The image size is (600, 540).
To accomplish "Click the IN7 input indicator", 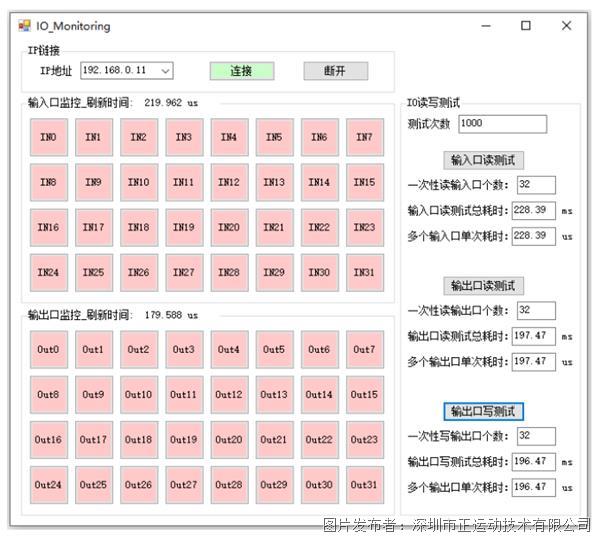I will [365, 137].
